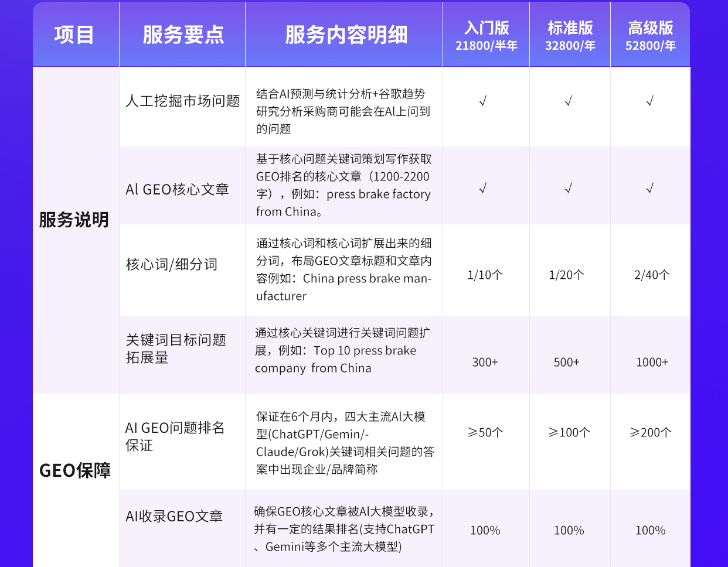Click the 2/40个 value under 高级版
728x567 pixels.
coord(652,275)
